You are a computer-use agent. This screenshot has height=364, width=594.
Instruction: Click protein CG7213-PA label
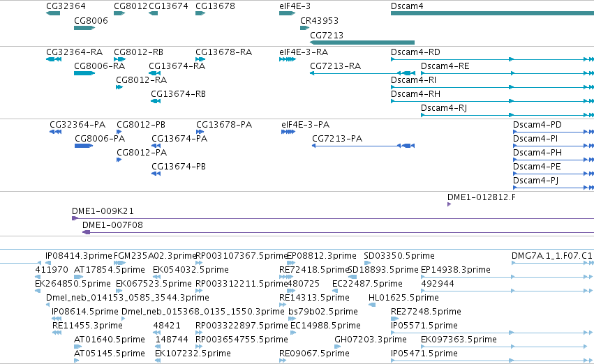[337, 139]
